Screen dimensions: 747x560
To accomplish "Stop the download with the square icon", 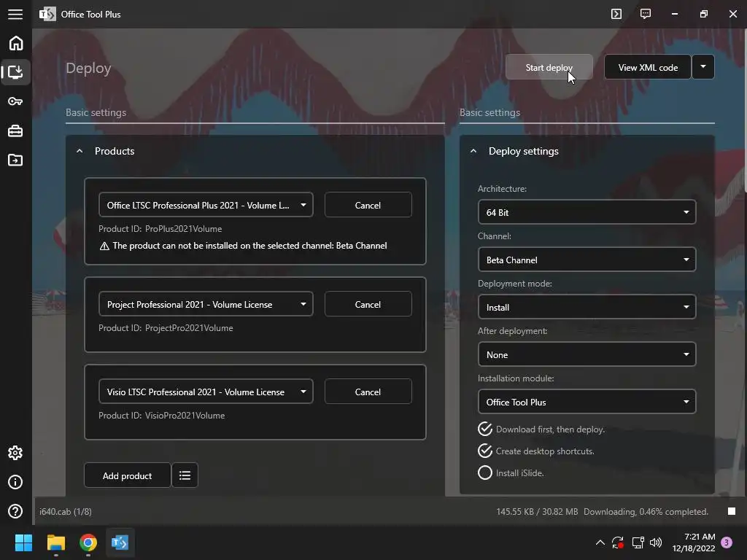I will coord(732,511).
